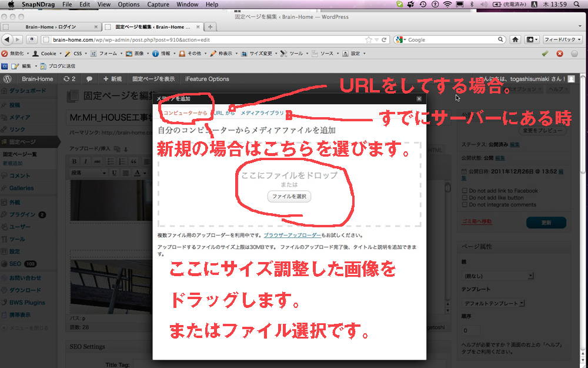Screen dimensions: 588x368
Task: Click the Italic formatting icon
Action: tap(85, 161)
